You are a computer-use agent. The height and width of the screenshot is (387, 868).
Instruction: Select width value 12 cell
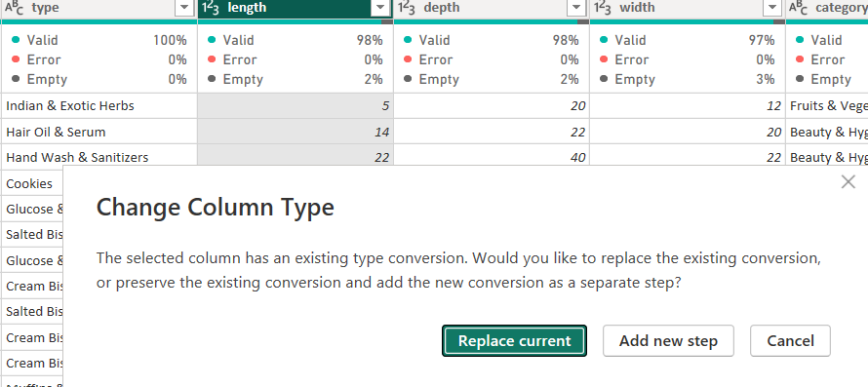click(688, 105)
